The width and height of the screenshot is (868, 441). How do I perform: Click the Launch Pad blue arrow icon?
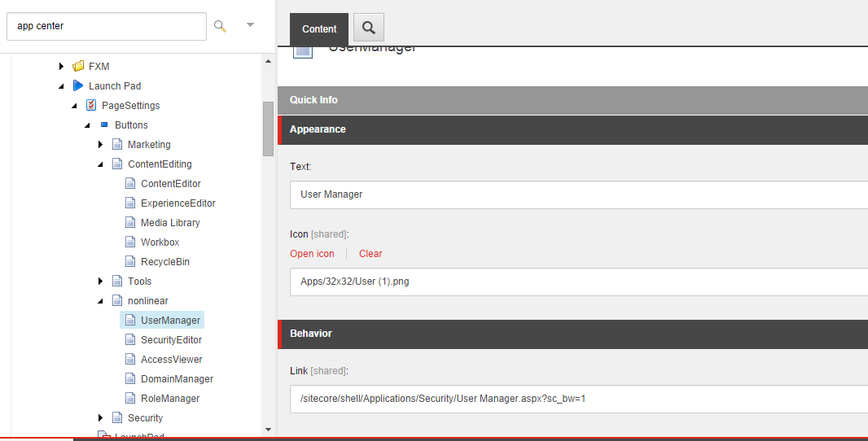pyautogui.click(x=78, y=85)
